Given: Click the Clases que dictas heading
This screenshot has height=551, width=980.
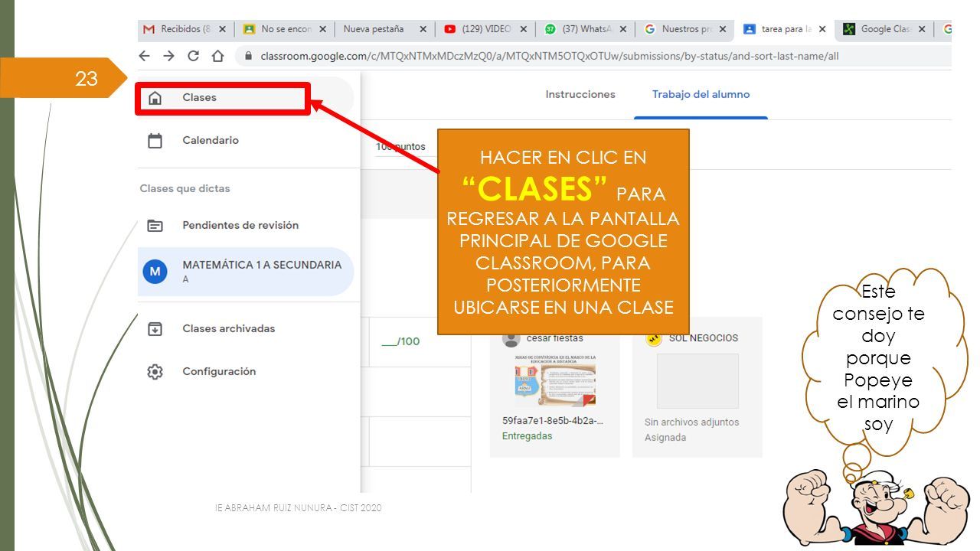Looking at the screenshot, I should pos(185,189).
